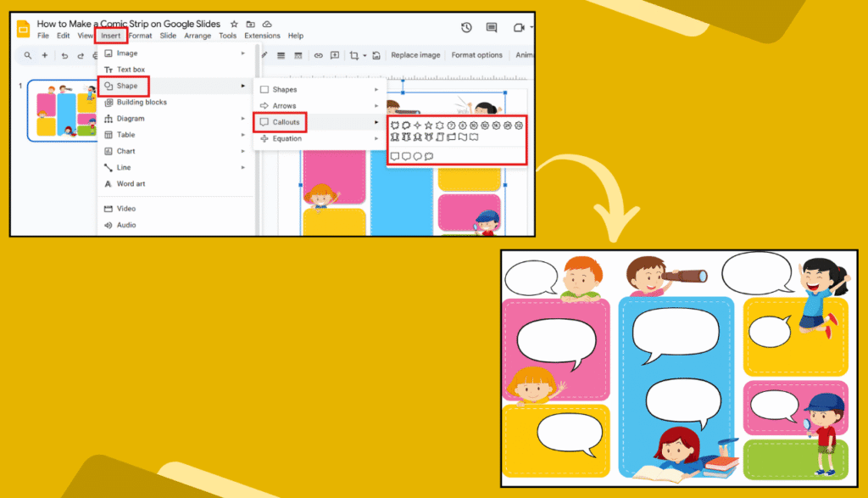The width and height of the screenshot is (868, 498).
Task: Click the Replace image button
Action: 415,55
